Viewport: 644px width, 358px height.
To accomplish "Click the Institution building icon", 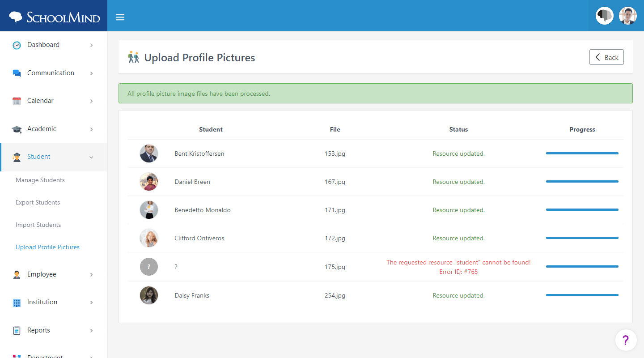I will pyautogui.click(x=17, y=303).
